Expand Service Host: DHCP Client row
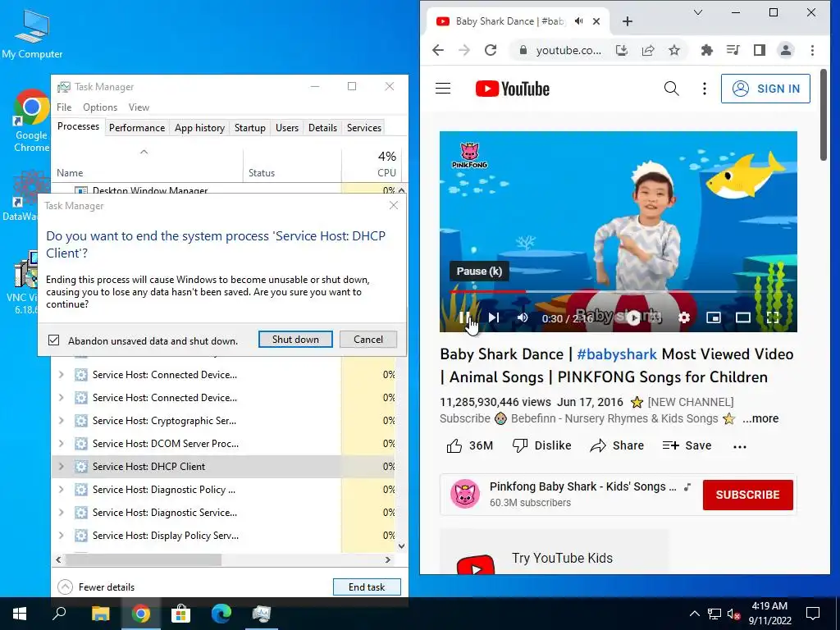Image resolution: width=840 pixels, height=630 pixels. pyautogui.click(x=61, y=467)
